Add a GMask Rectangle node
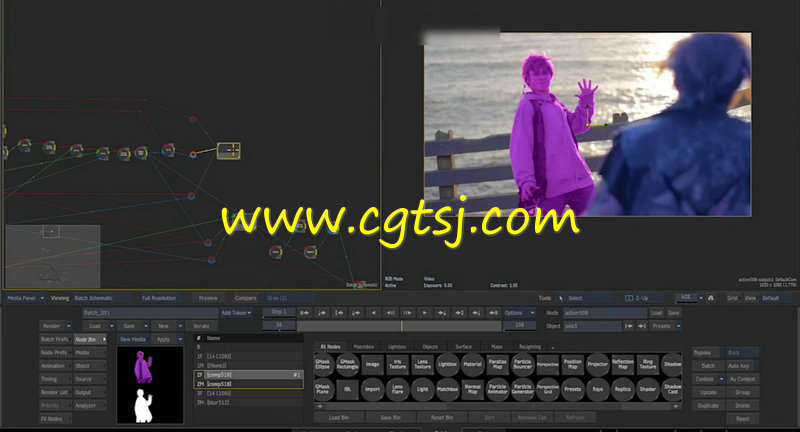800x432 pixels. pos(347,364)
